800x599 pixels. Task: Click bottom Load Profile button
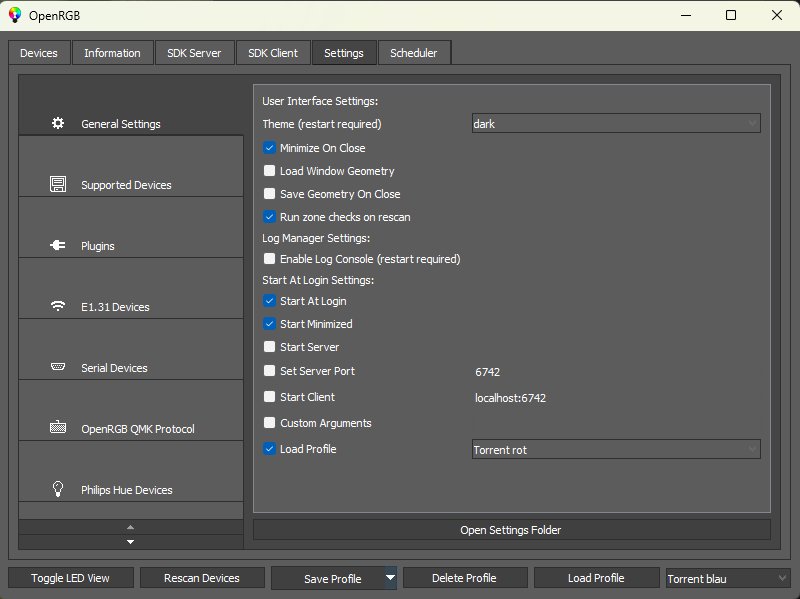pos(596,578)
